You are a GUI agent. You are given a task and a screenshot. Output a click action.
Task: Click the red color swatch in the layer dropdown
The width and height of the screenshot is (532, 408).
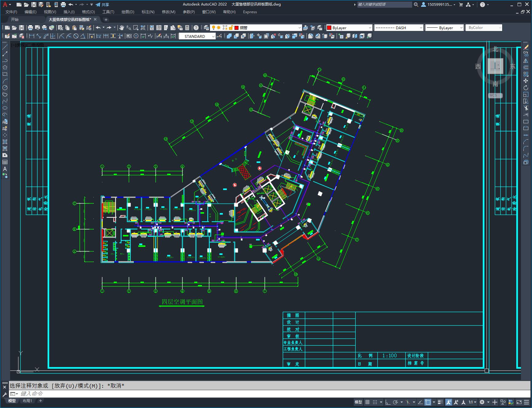pyautogui.click(x=237, y=28)
